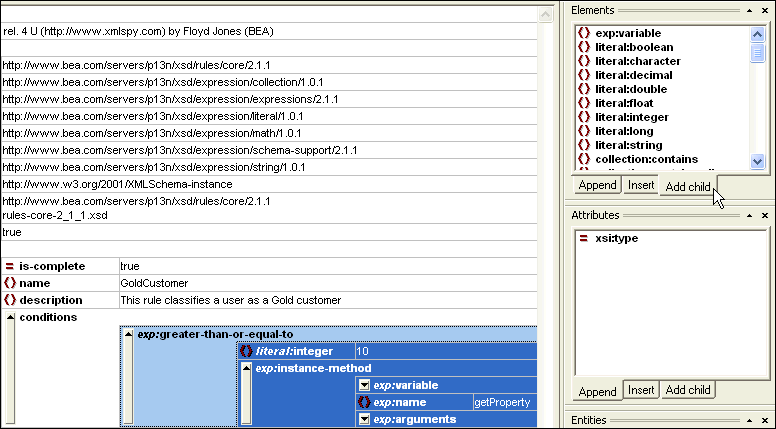Image resolution: width=776 pixels, height=429 pixels.
Task: Click the XMLSchema-instance URL row
Action: click(269, 184)
